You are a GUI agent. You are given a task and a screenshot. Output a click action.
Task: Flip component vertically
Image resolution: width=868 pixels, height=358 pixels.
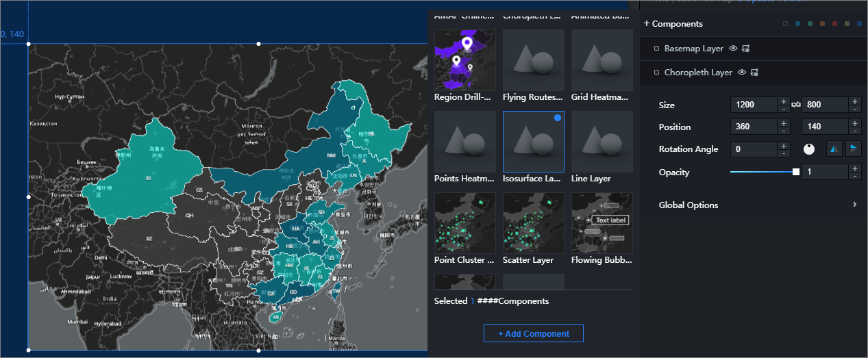pyautogui.click(x=853, y=149)
